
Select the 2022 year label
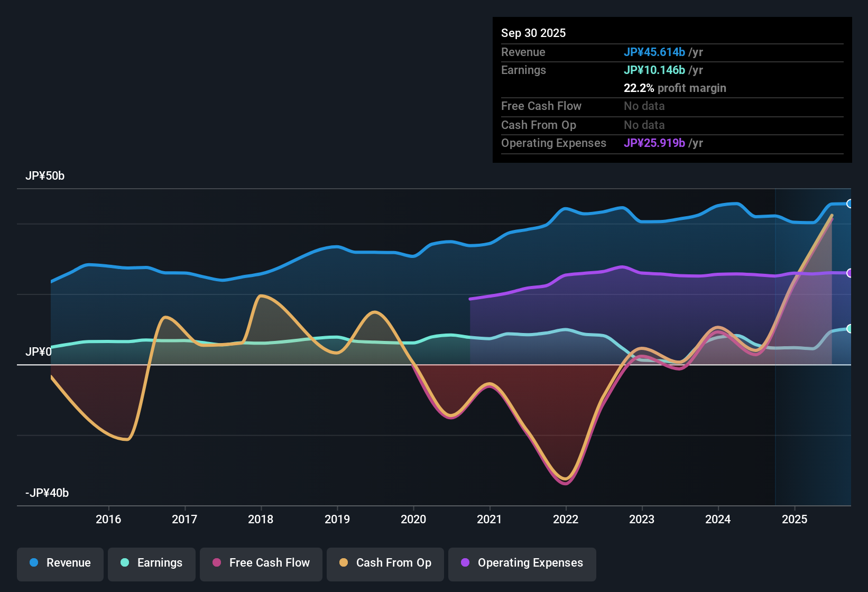click(x=566, y=520)
